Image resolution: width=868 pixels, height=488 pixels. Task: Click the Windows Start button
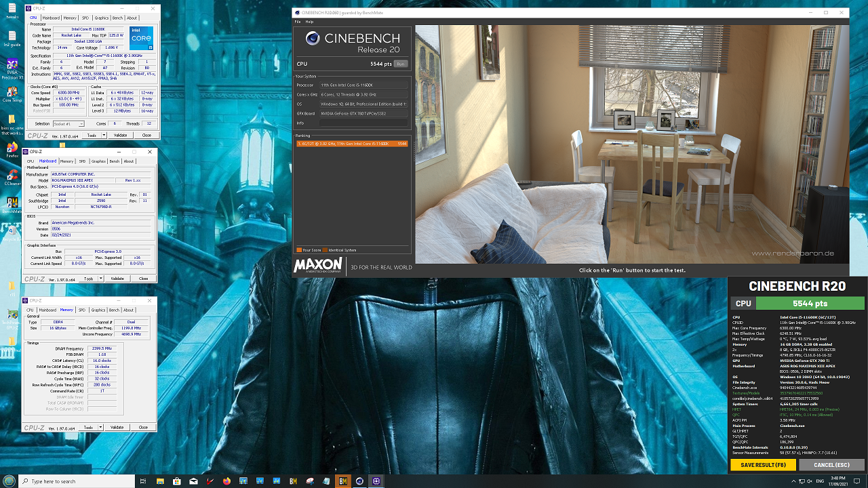point(9,481)
